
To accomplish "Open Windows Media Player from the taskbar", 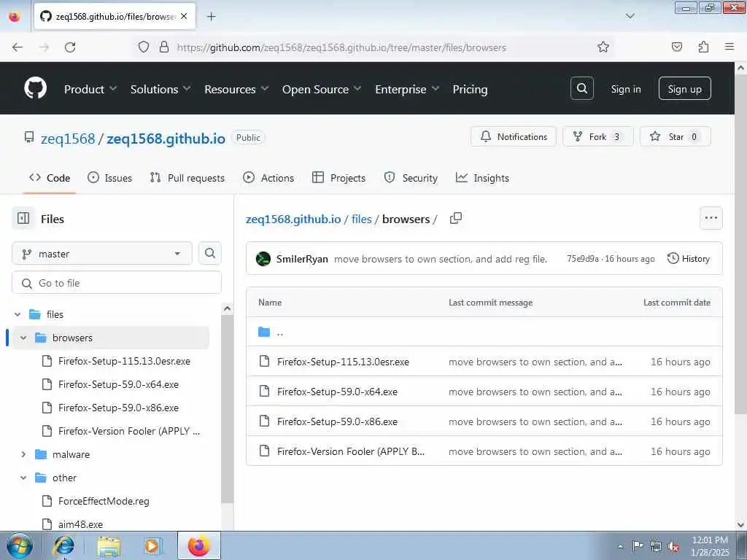I will 152,545.
